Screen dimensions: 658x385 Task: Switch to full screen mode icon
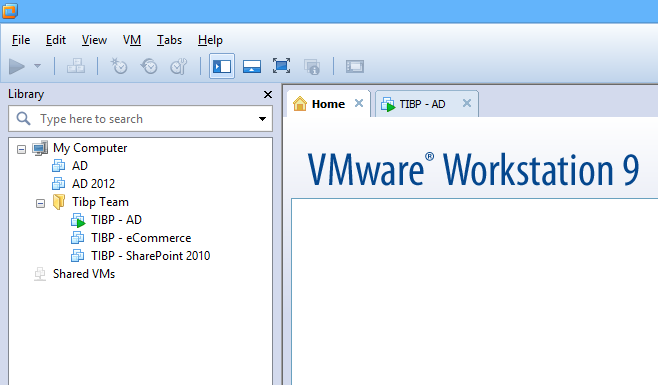click(x=281, y=66)
